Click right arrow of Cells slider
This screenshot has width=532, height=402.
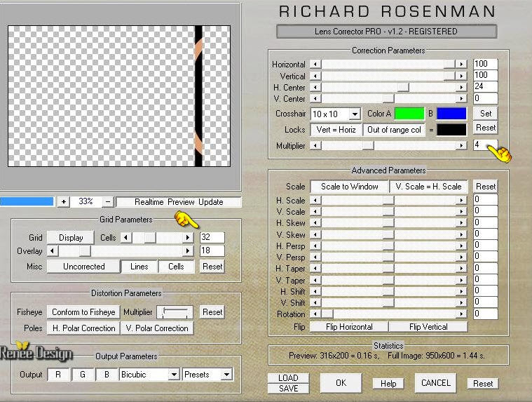pos(188,237)
